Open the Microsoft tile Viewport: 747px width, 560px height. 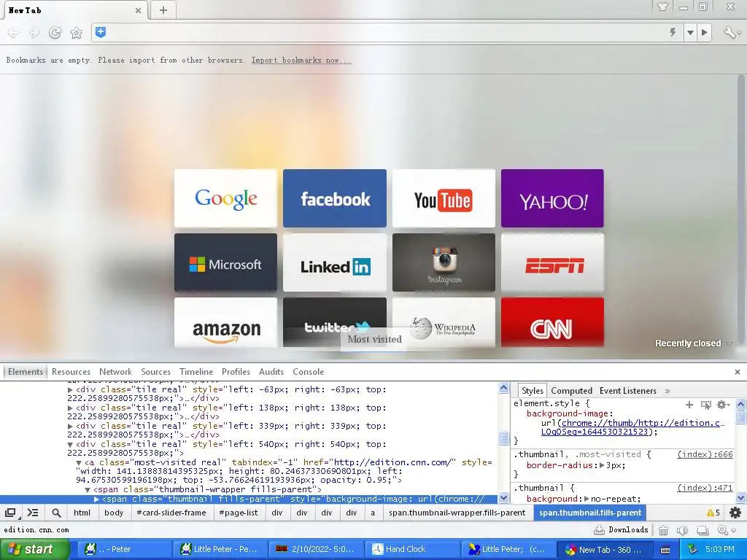[225, 262]
